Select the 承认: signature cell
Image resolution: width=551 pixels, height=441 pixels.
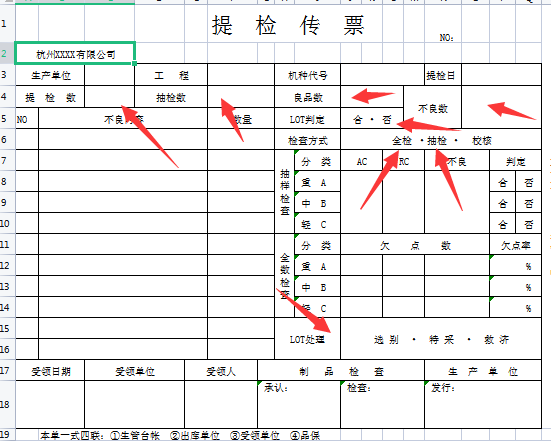coord(299,404)
